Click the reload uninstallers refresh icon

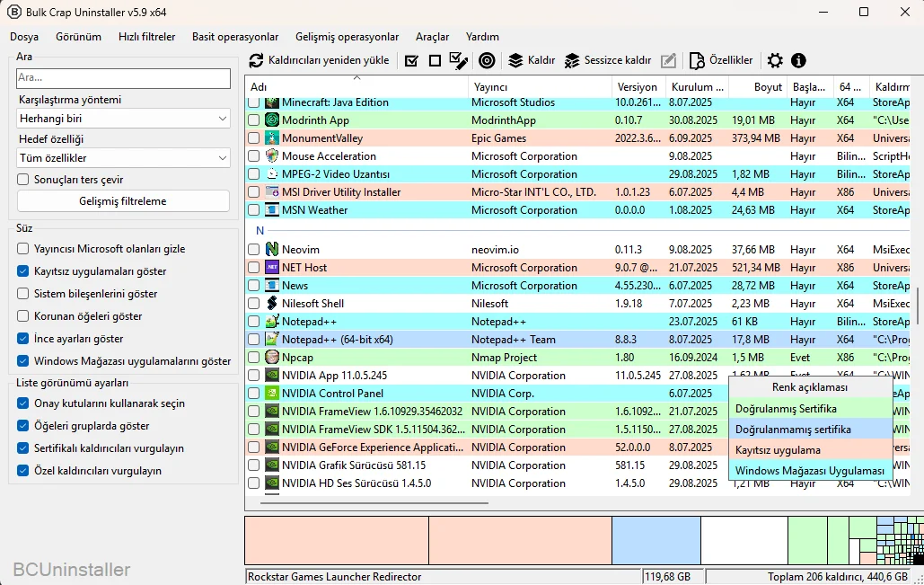click(257, 60)
